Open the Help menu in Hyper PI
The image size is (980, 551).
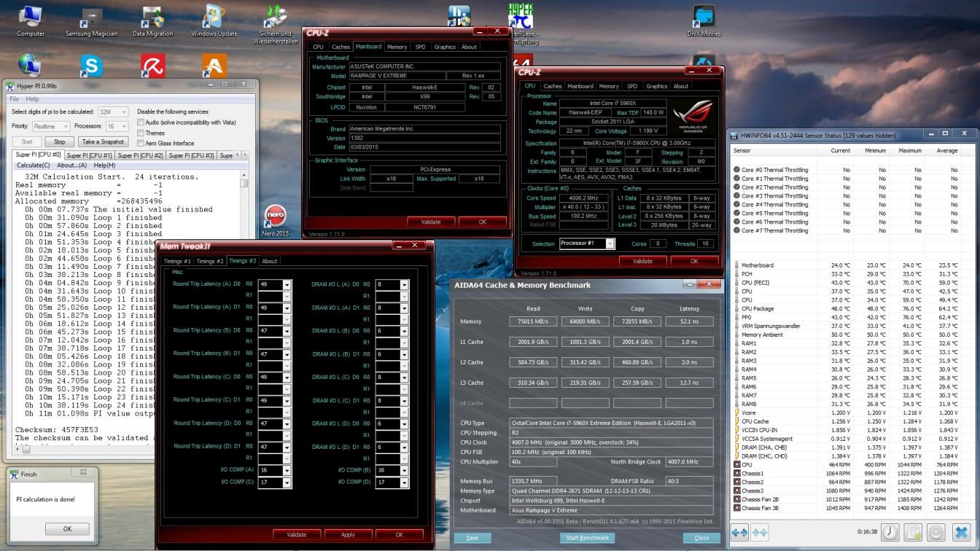[32, 98]
